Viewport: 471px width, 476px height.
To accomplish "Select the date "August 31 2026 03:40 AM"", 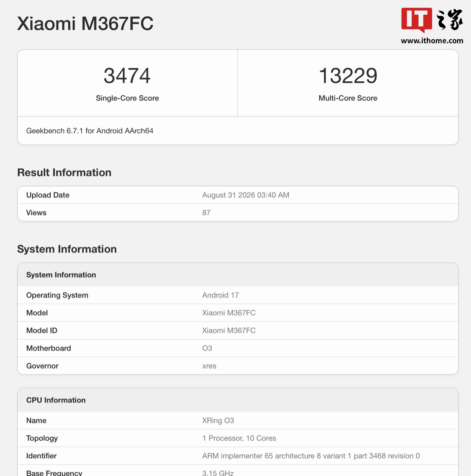I will click(x=246, y=195).
